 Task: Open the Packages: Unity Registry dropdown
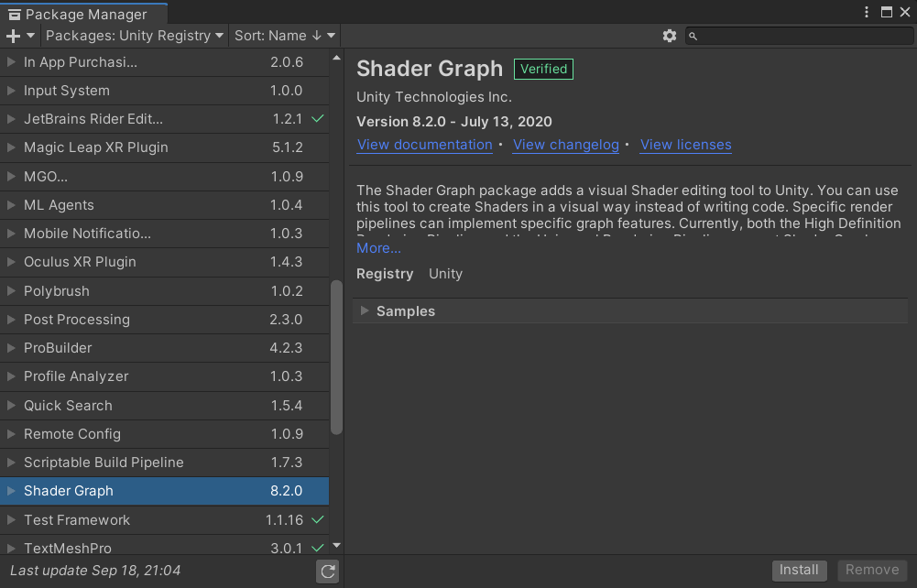[x=135, y=37]
